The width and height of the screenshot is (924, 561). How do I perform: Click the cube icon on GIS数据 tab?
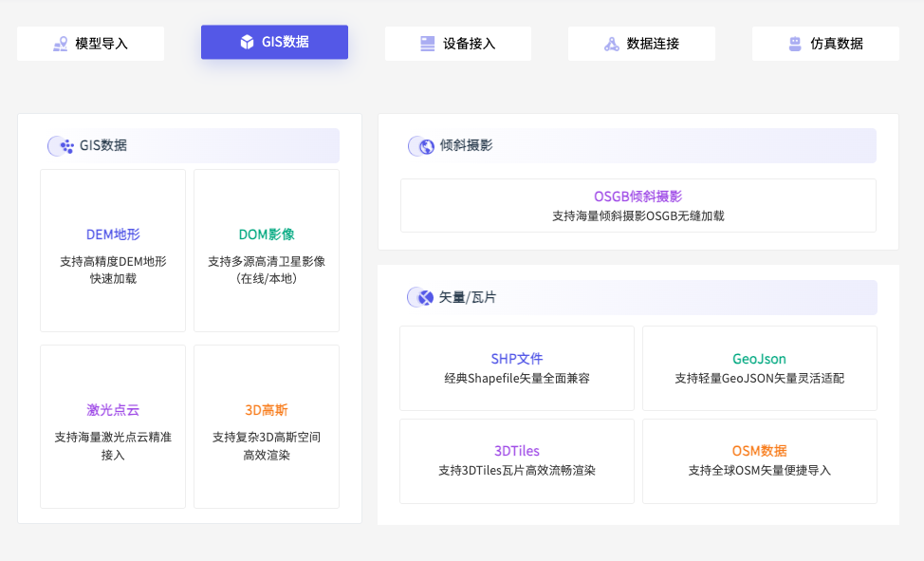point(247,42)
